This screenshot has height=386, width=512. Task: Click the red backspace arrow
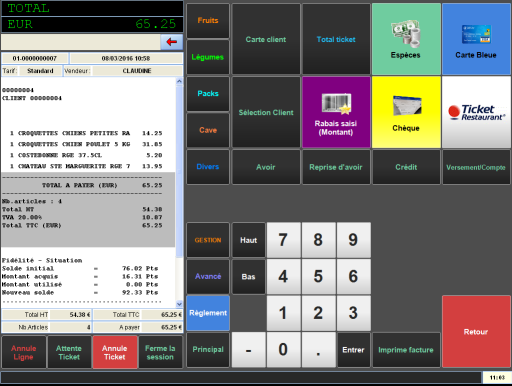tap(172, 42)
